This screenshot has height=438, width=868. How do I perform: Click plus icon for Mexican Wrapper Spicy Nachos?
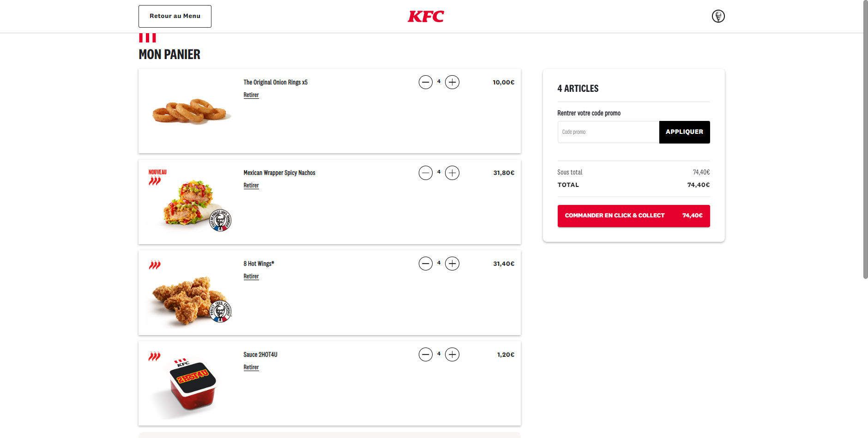point(452,173)
